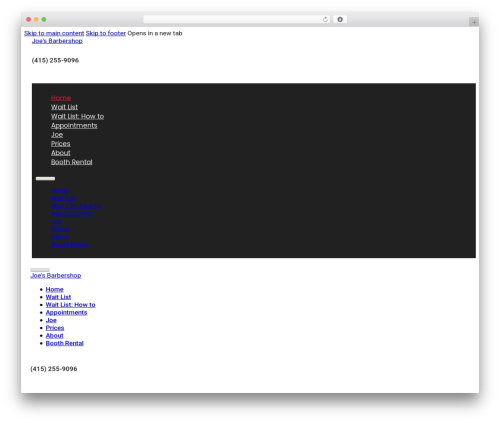Click About in the bulleted list
This screenshot has height=423, width=500.
(54, 336)
